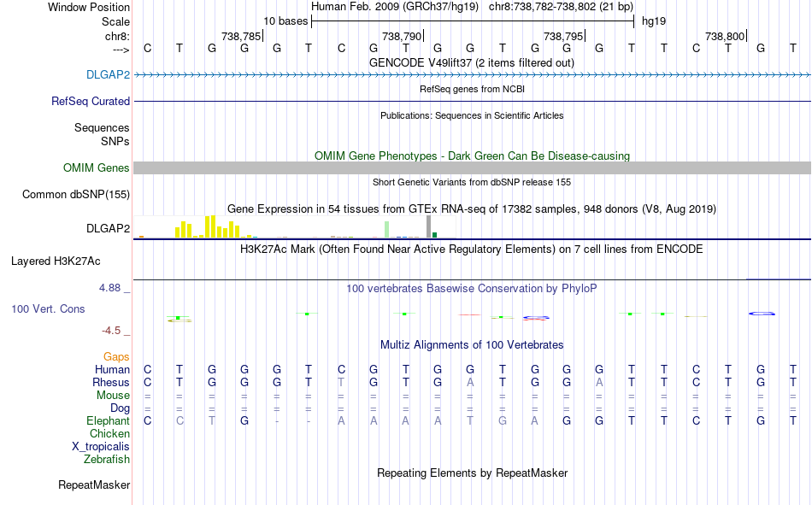This screenshot has width=812, height=505.
Task: Click the 100 Vert. Cons track label
Action: [48, 308]
